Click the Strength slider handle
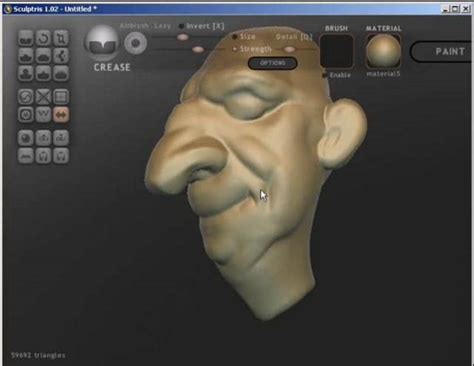The image size is (474, 366). pos(198,50)
